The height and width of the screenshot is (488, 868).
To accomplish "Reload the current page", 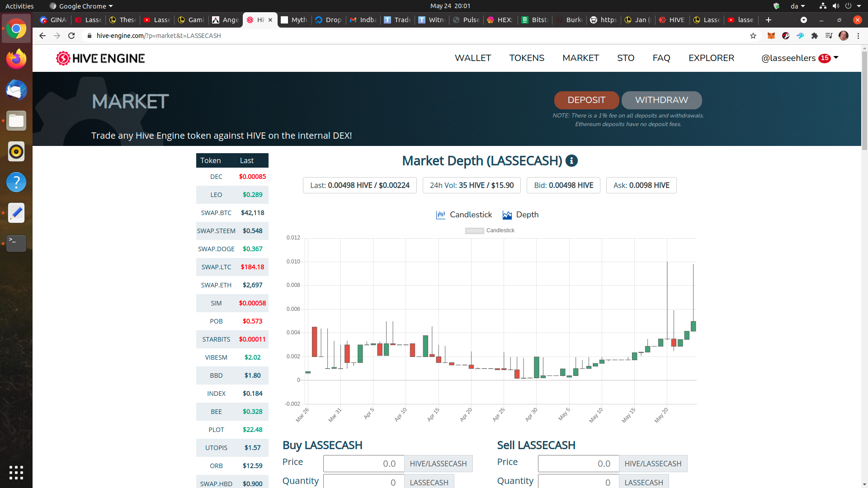I will click(x=71, y=36).
